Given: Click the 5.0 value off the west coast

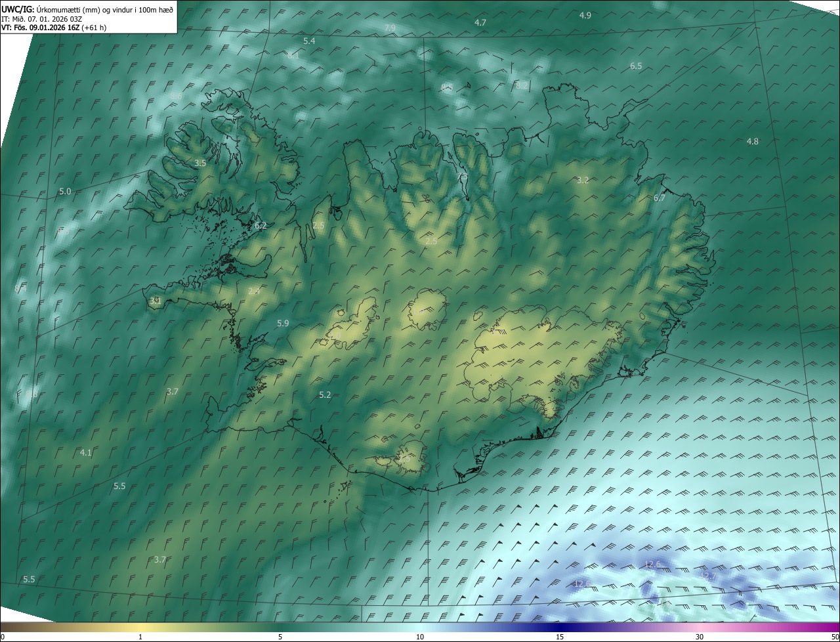Looking at the screenshot, I should pyautogui.click(x=65, y=191).
